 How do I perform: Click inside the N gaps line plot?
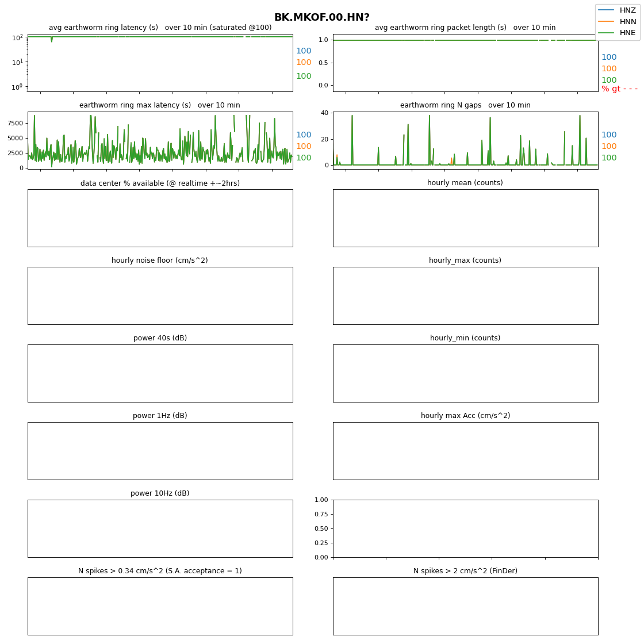click(465, 140)
